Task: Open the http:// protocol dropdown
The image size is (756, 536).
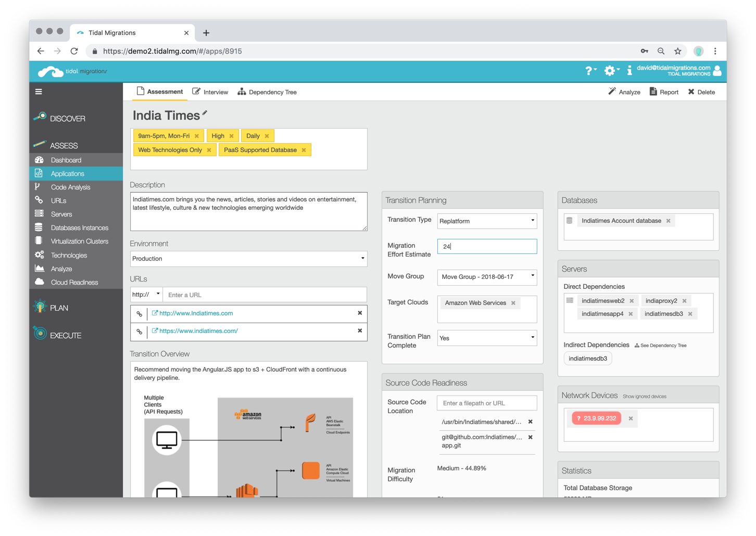Action: [146, 295]
